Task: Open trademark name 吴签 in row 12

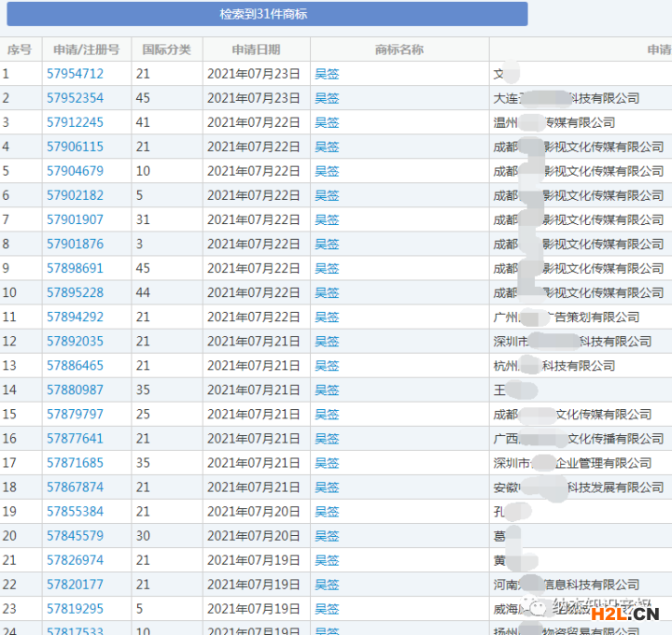Action: click(327, 342)
